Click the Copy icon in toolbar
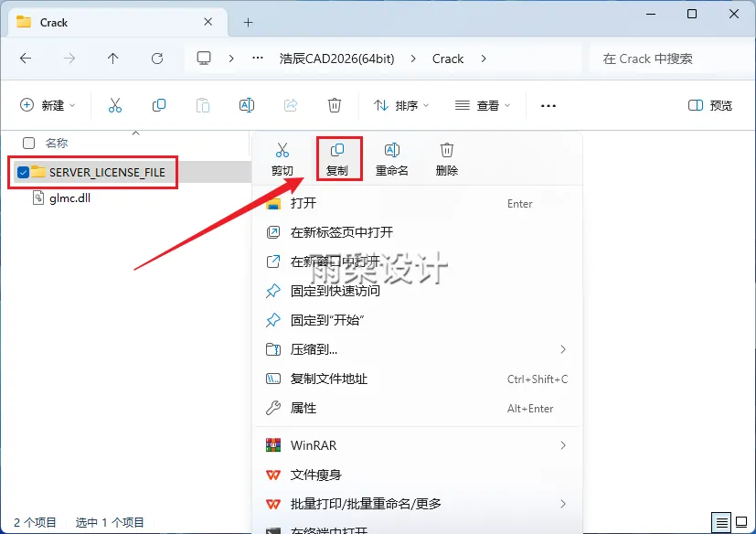The height and width of the screenshot is (534, 756). (159, 105)
